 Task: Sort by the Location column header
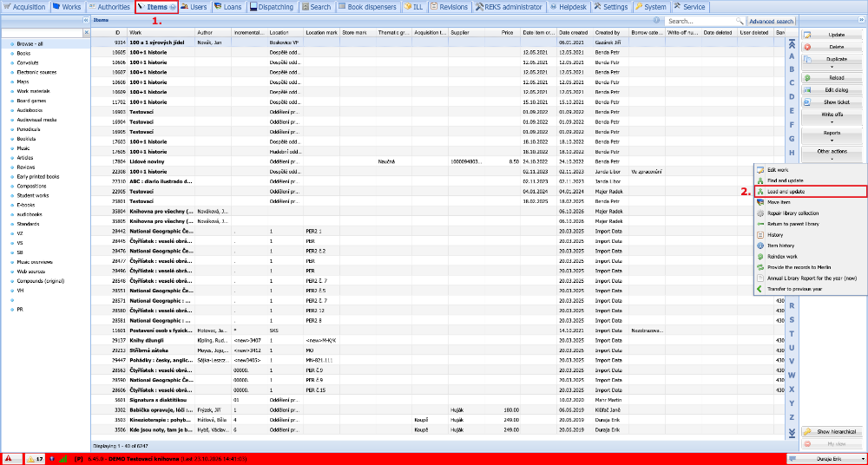pos(285,33)
